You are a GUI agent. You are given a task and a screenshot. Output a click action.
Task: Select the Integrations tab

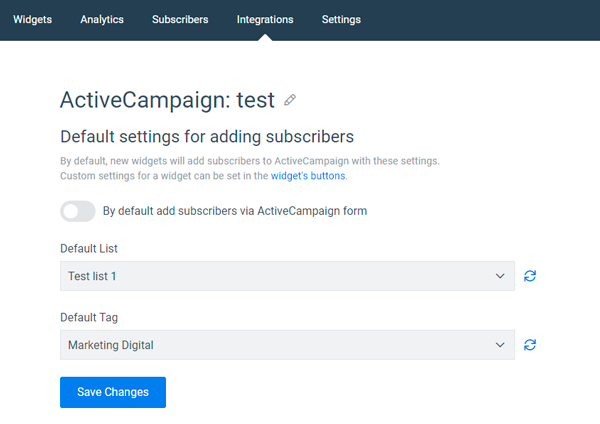point(265,20)
